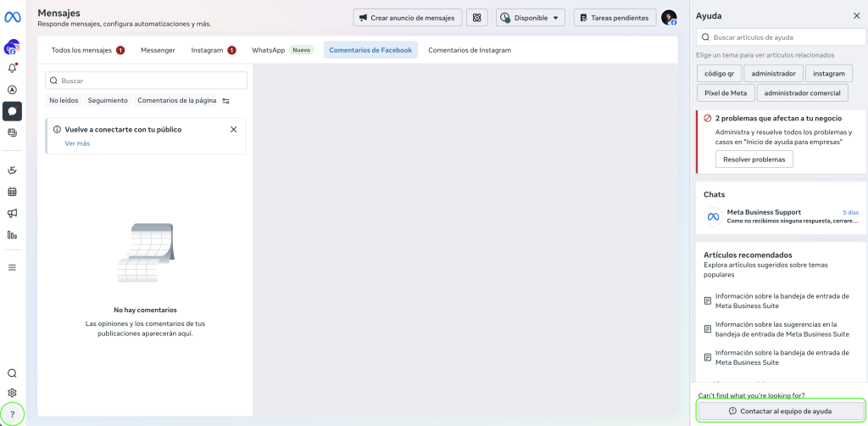
Task: Select 'Comentarios de Facebook' tab
Action: [370, 50]
